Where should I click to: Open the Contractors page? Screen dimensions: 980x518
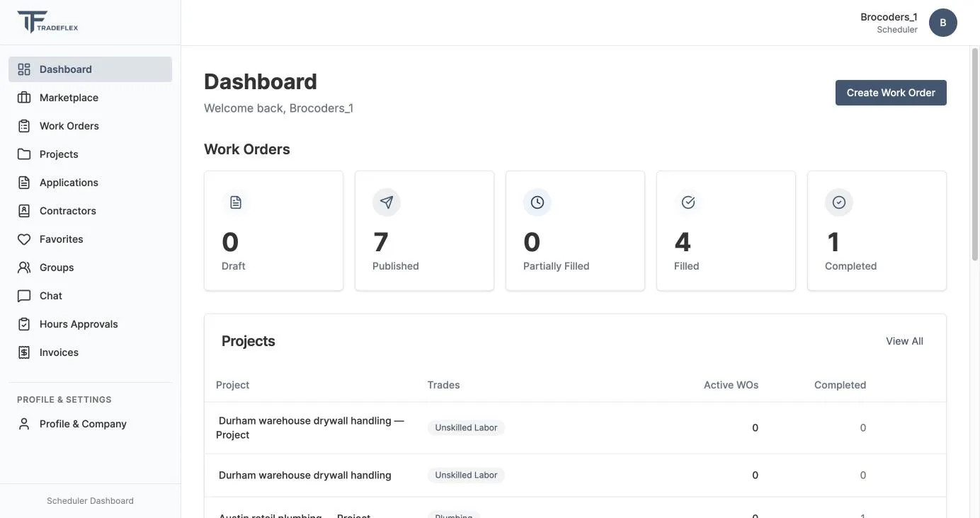(x=90, y=211)
